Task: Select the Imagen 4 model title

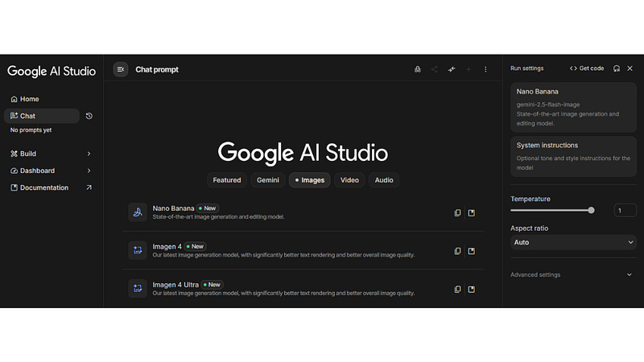Action: point(167,246)
